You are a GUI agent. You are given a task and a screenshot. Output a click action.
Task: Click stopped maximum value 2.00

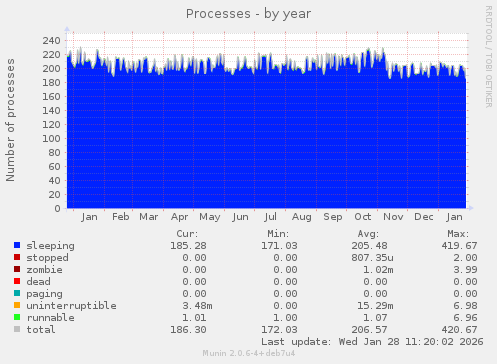point(465,258)
